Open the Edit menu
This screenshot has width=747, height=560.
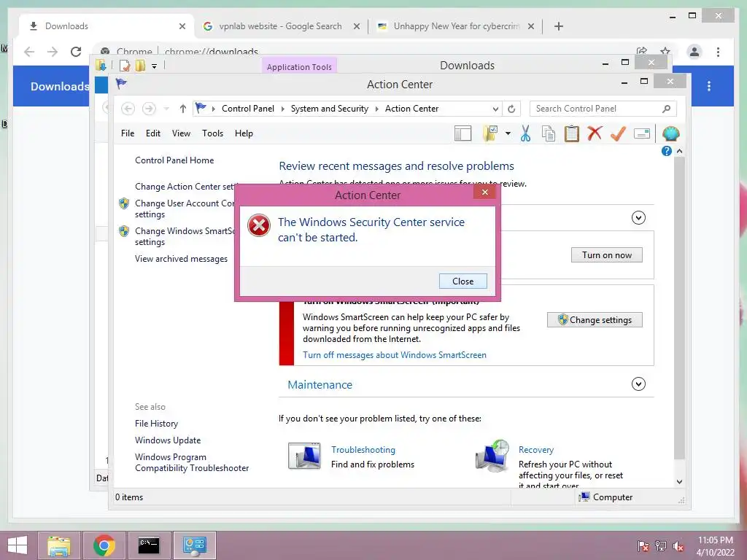153,133
